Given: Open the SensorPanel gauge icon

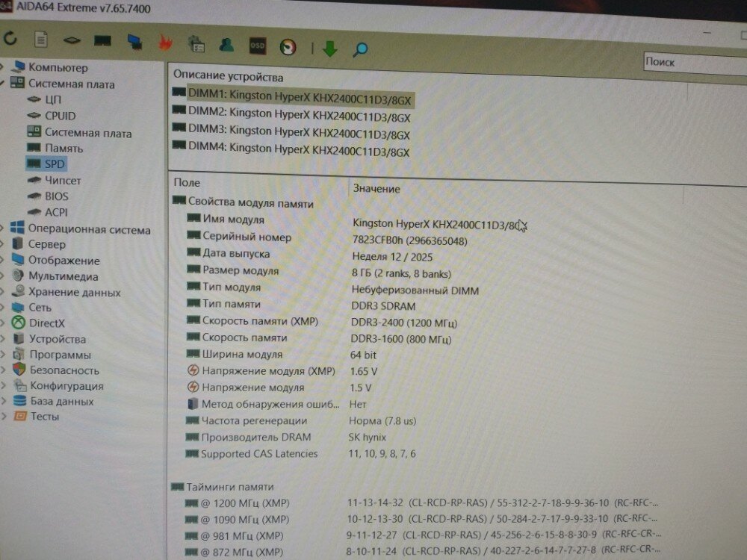Looking at the screenshot, I should point(288,47).
